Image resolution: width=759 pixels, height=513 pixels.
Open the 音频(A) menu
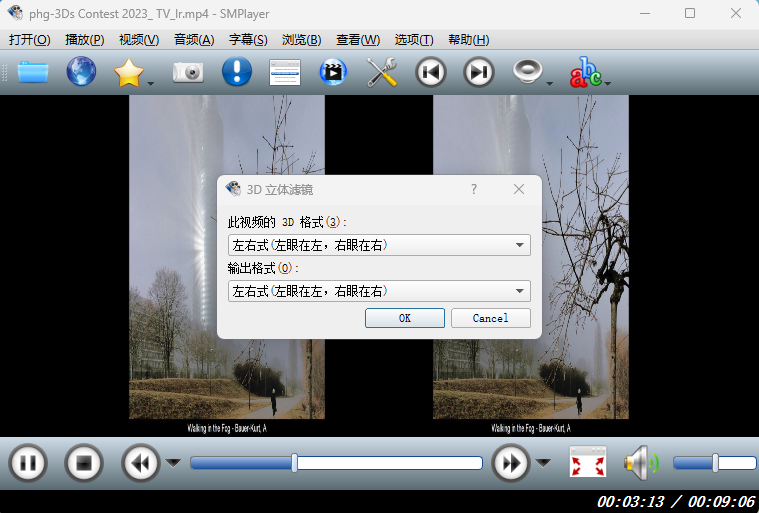pos(194,40)
